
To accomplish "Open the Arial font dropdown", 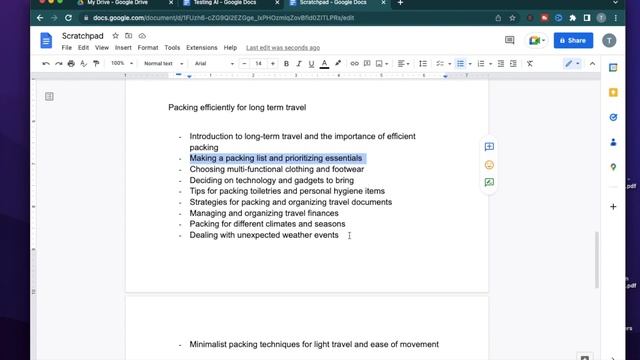I will pos(214,64).
